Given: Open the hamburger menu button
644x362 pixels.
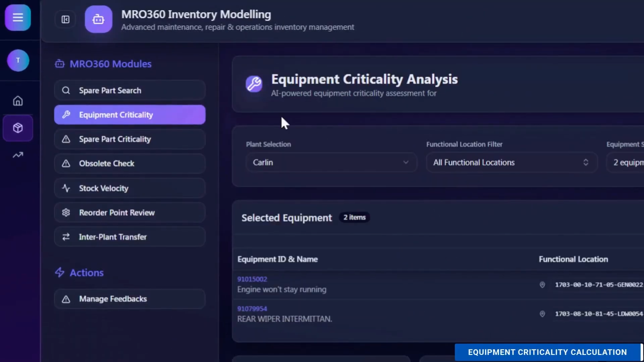Looking at the screenshot, I should point(18,17).
